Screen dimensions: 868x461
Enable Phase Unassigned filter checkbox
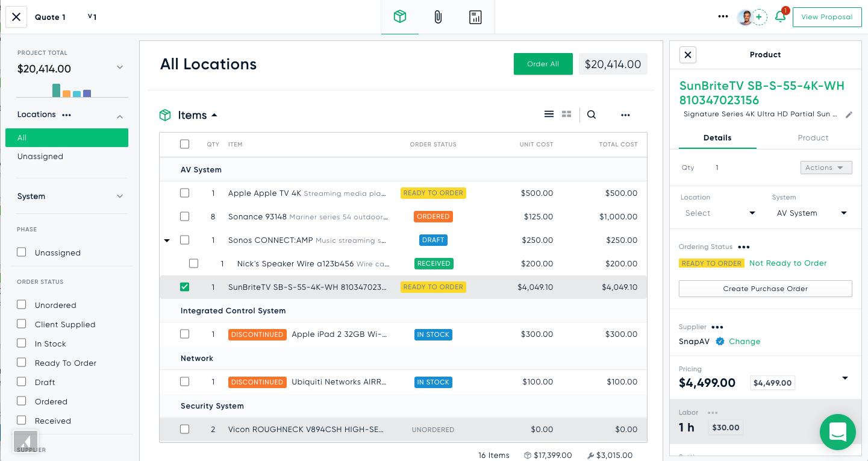point(22,252)
